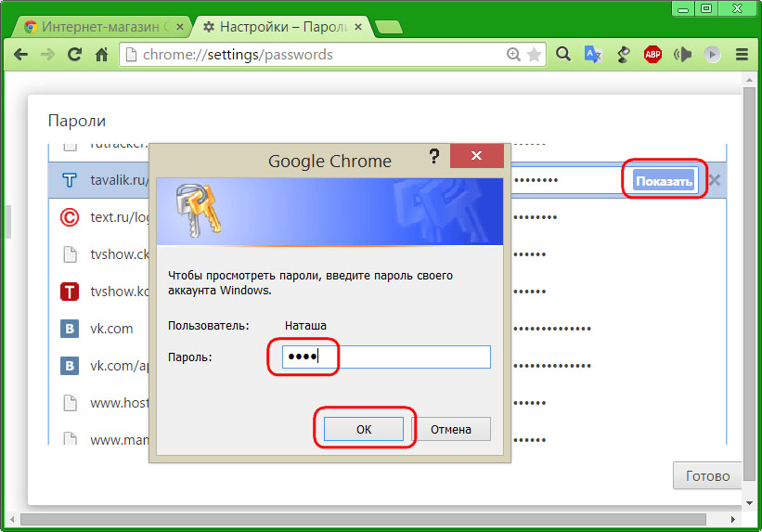Open the translate extension icon
The height and width of the screenshot is (532, 762).
click(x=593, y=54)
